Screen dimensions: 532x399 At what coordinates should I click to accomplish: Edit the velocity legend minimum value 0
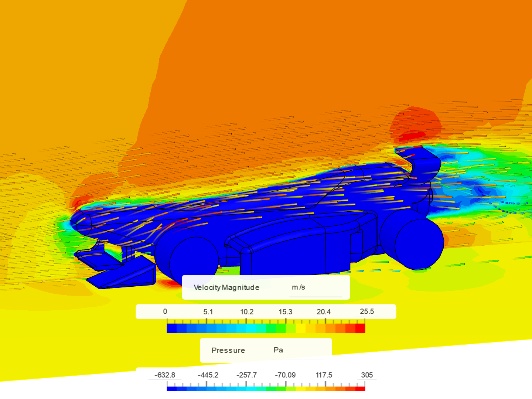pos(165,311)
